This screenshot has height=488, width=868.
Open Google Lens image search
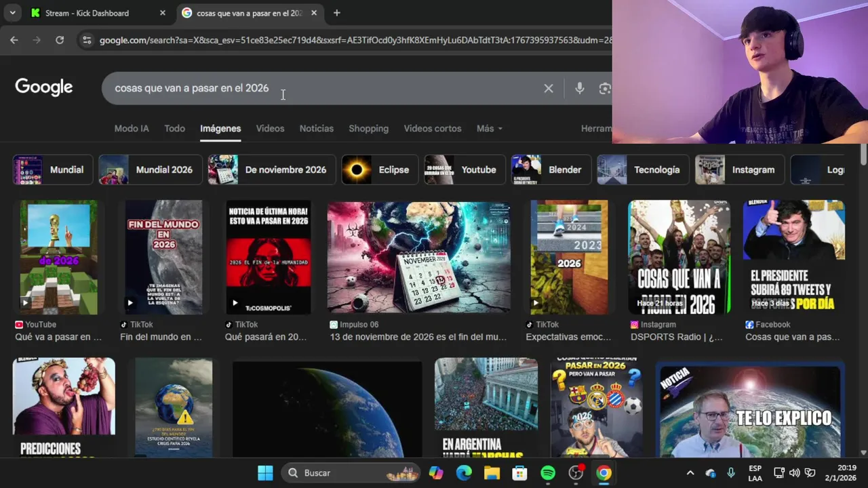605,88
